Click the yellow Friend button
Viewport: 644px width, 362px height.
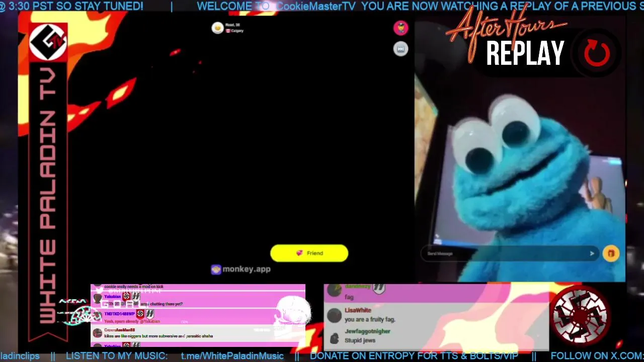[309, 253]
